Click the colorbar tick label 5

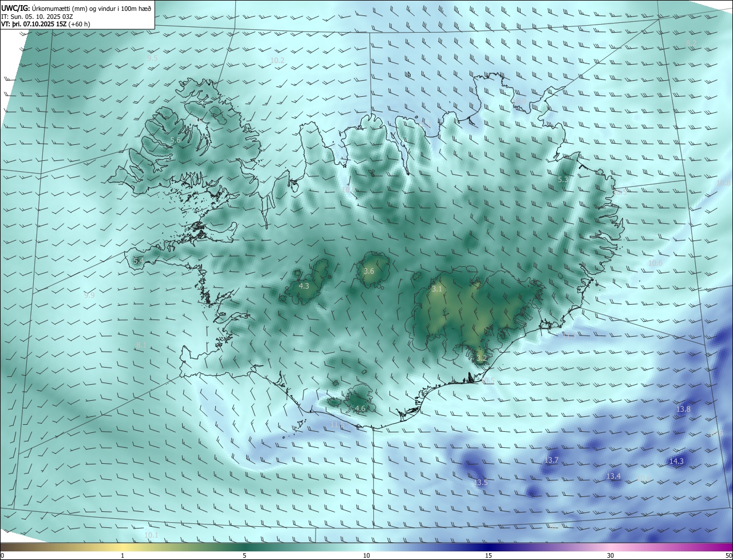click(245, 555)
